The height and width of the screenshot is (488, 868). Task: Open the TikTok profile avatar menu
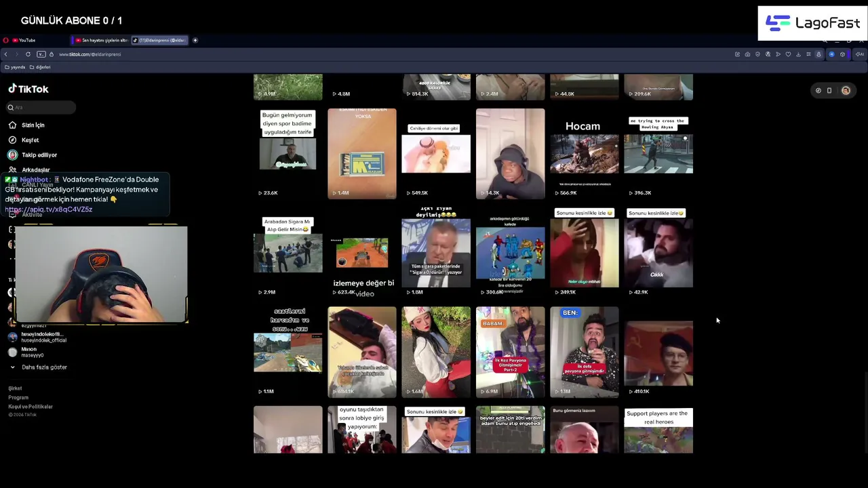(846, 91)
